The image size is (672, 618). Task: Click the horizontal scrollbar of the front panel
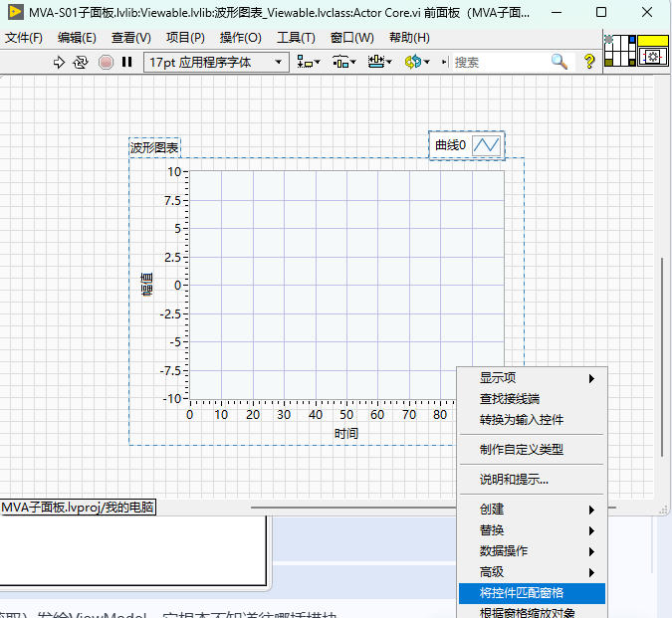point(353,508)
